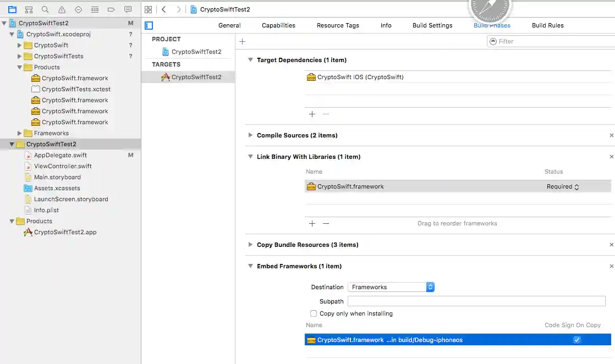Open the Project navigator folder icon
Image resolution: width=615 pixels, height=364 pixels.
[x=12, y=9]
